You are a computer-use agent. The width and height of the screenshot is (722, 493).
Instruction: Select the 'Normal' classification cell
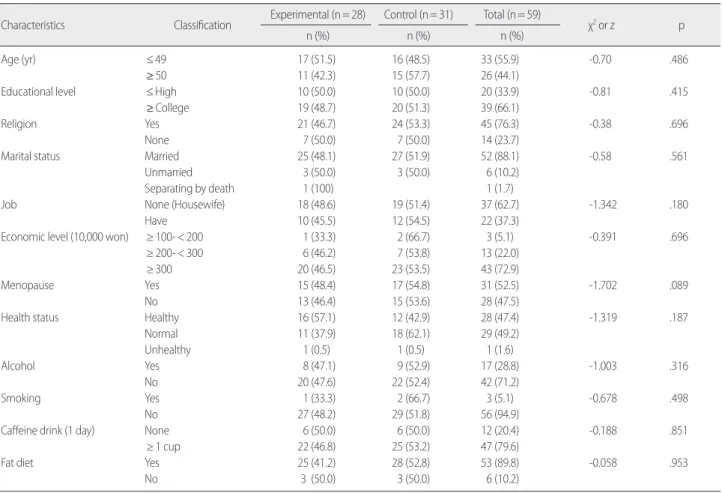point(161,333)
